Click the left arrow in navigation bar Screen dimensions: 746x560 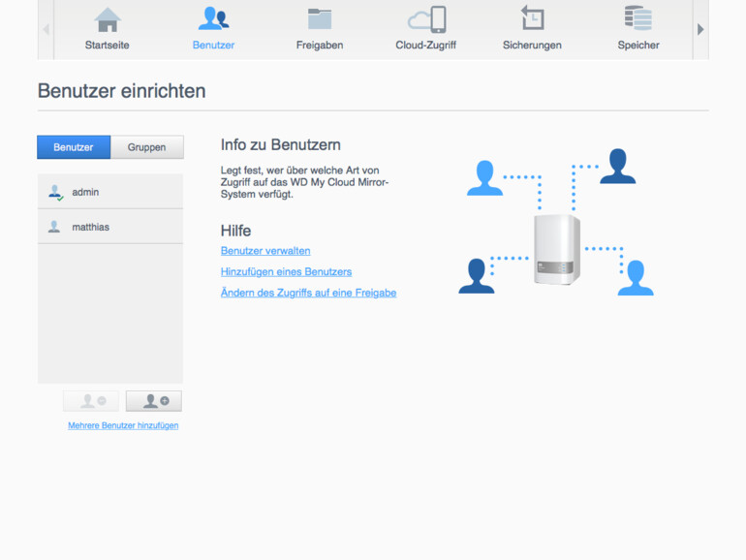[47, 29]
